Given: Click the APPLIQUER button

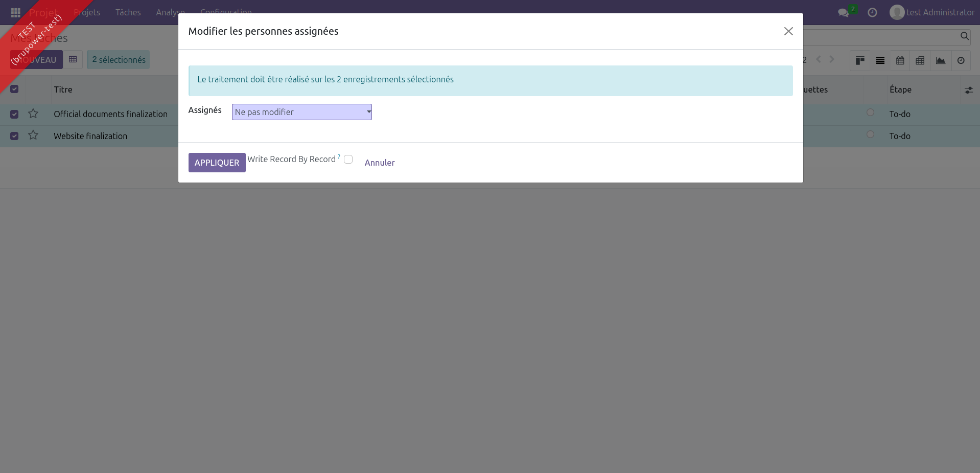Looking at the screenshot, I should click(217, 163).
